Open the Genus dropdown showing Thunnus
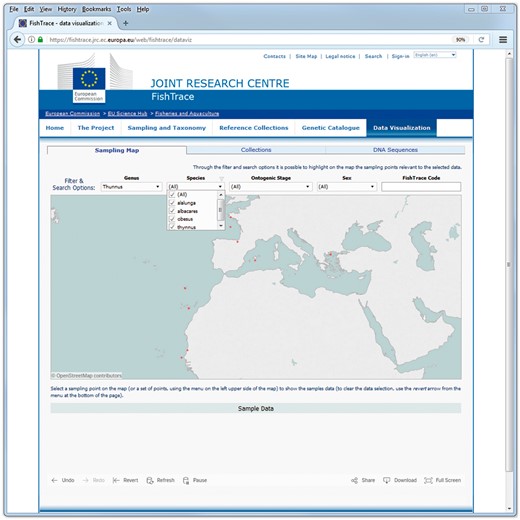Image resolution: width=520 pixels, height=520 pixels. [131, 187]
